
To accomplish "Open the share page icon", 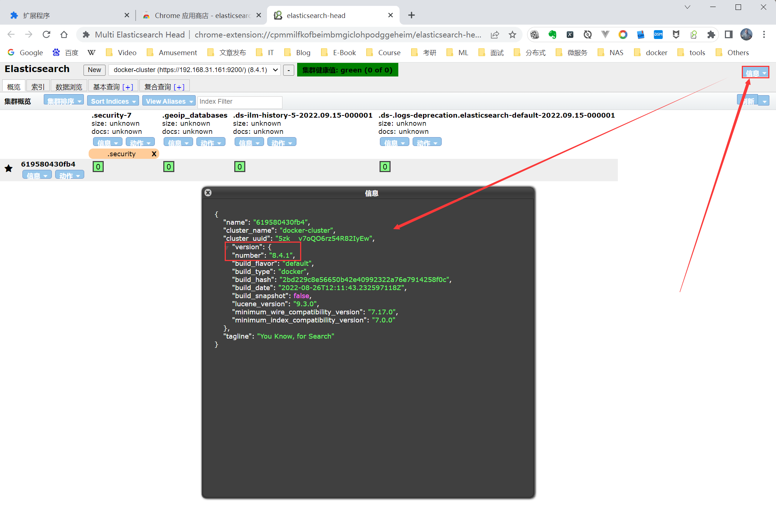I will tap(495, 35).
